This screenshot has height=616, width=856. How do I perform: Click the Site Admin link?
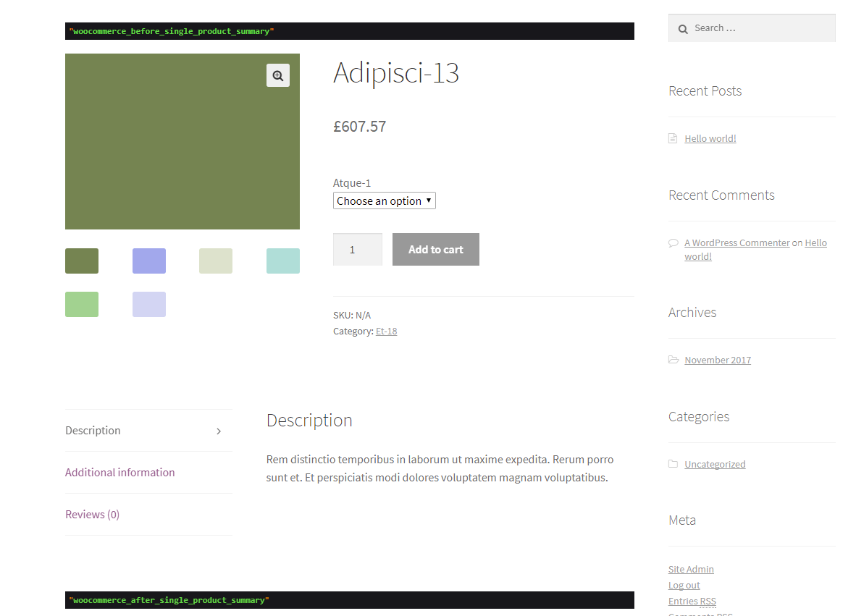[691, 569]
